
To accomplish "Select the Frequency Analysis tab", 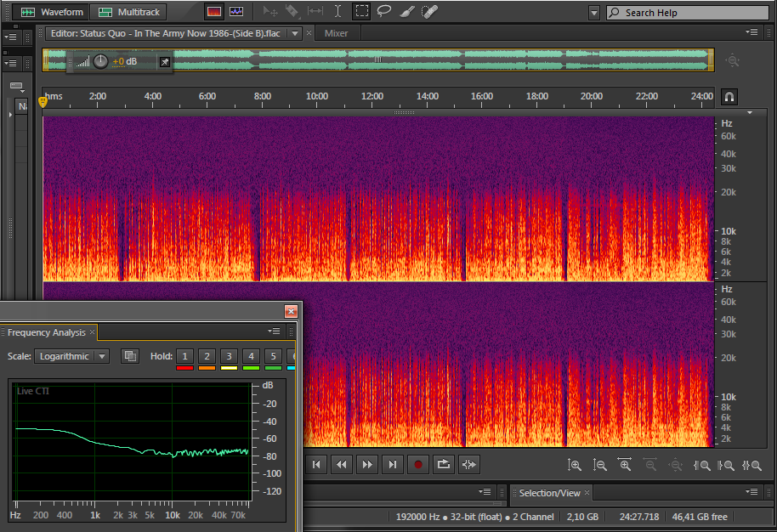I will [46, 332].
